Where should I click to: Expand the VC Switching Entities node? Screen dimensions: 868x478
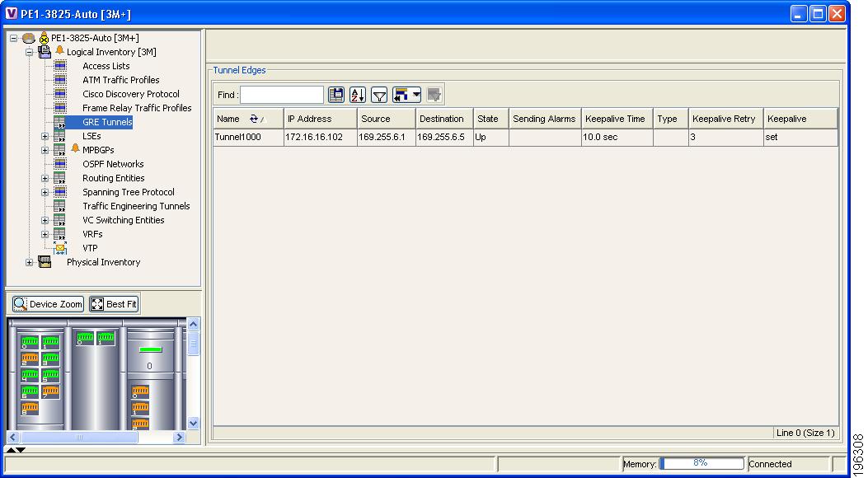click(45, 220)
